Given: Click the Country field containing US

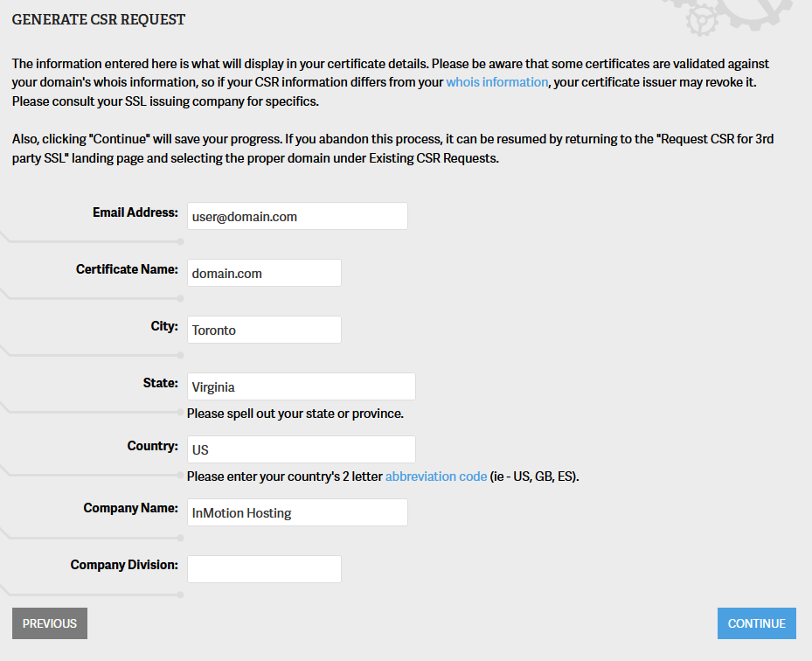Looking at the screenshot, I should [301, 449].
